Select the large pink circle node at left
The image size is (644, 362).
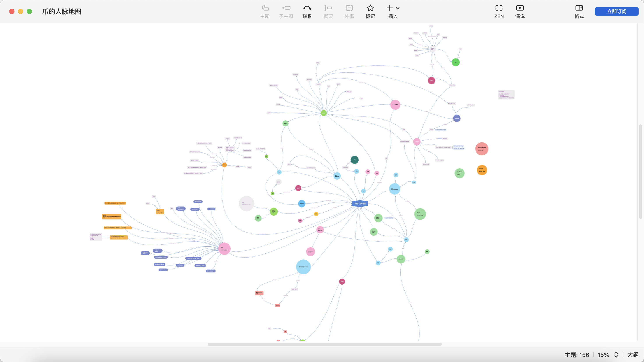[224, 249]
